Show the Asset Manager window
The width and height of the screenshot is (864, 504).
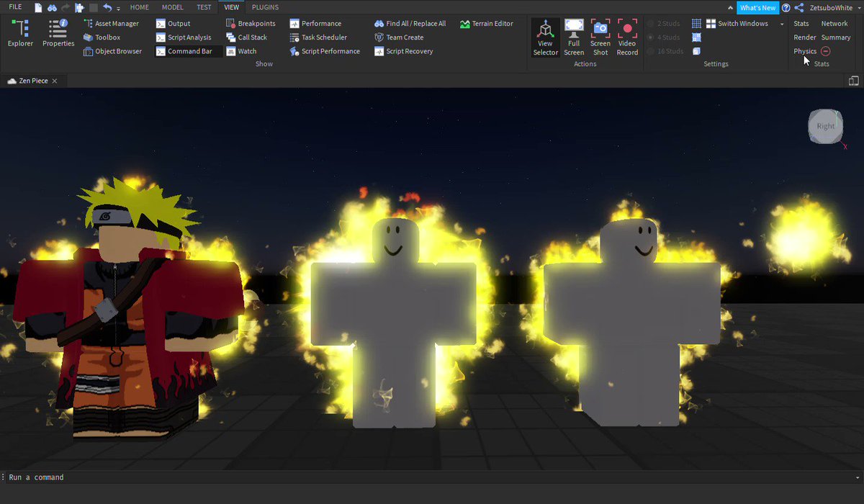pos(112,24)
